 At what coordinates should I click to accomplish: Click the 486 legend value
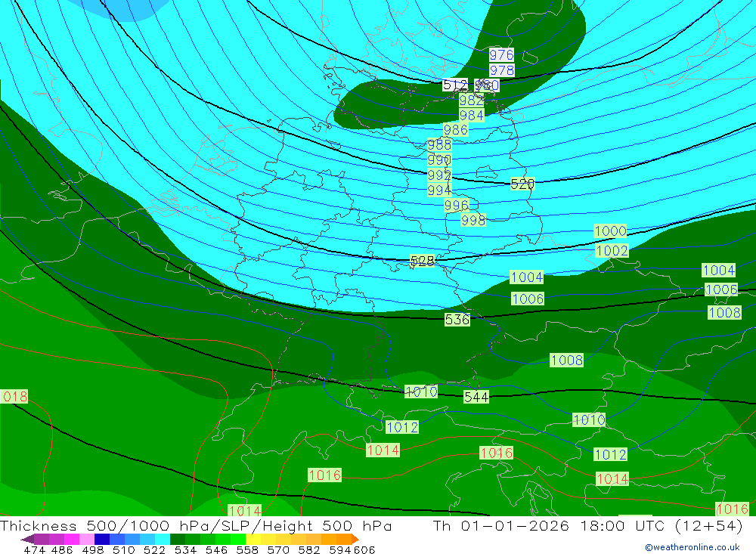62,549
